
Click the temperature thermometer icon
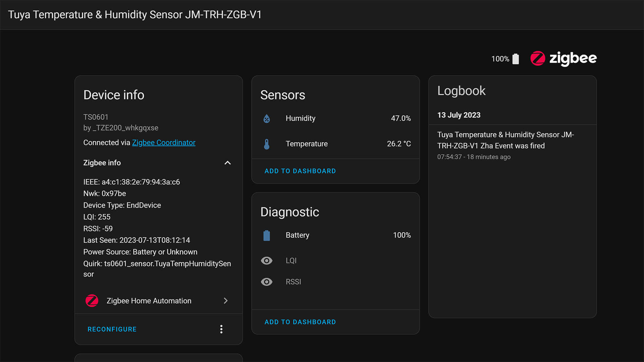[x=267, y=144]
